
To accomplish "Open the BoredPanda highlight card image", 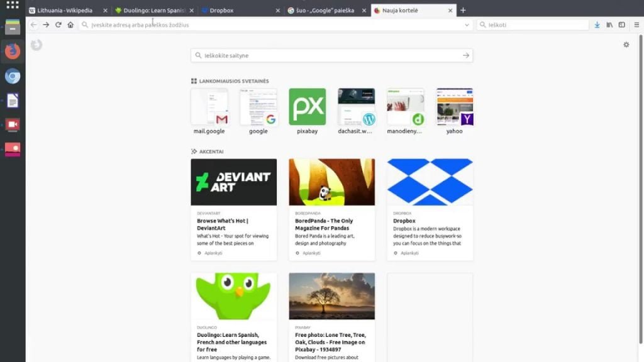I will [332, 182].
